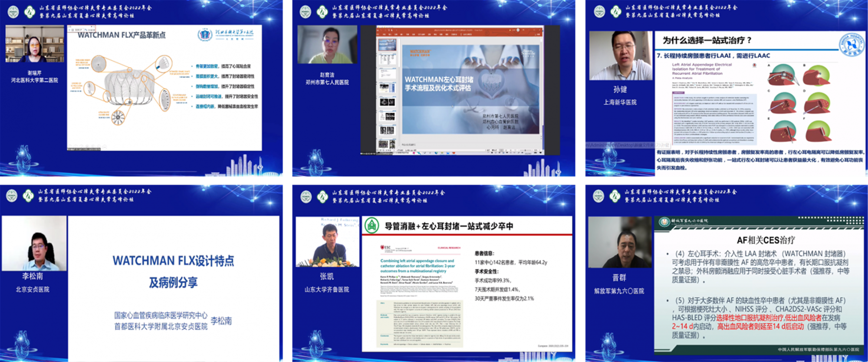Click the line 7. 长程持续房颤患者行LAAI，需进行LAAC
This screenshot has width=868, height=362.
[x=713, y=56]
